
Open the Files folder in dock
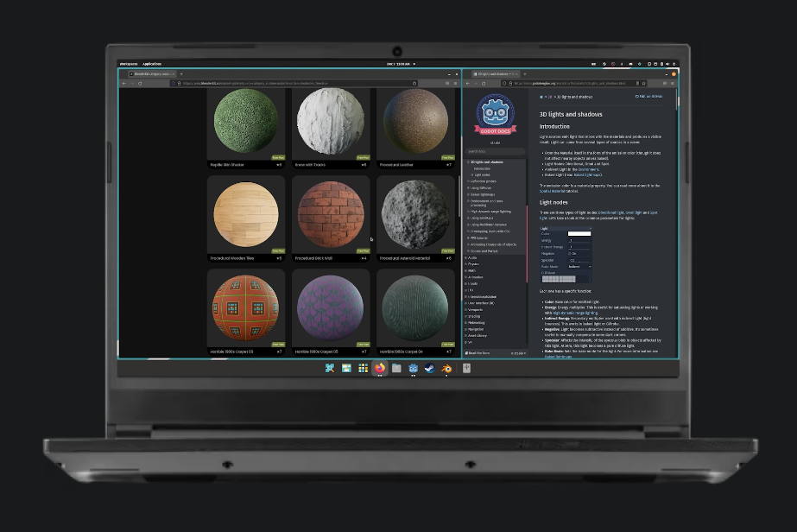coord(396,368)
